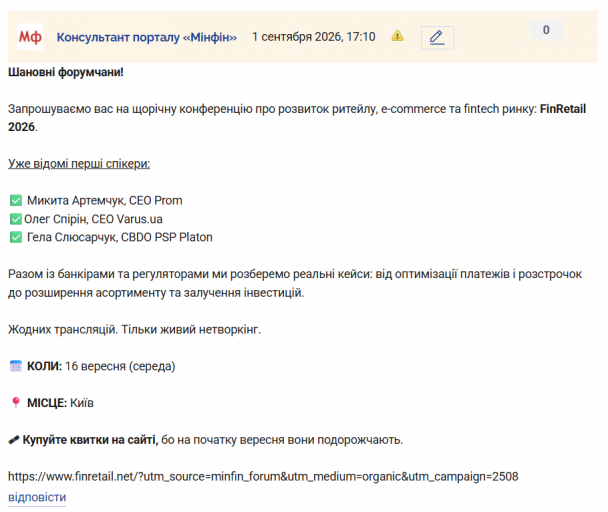Click the green check next to Микита Артемчук
This screenshot has height=512, width=608.
pos(16,201)
